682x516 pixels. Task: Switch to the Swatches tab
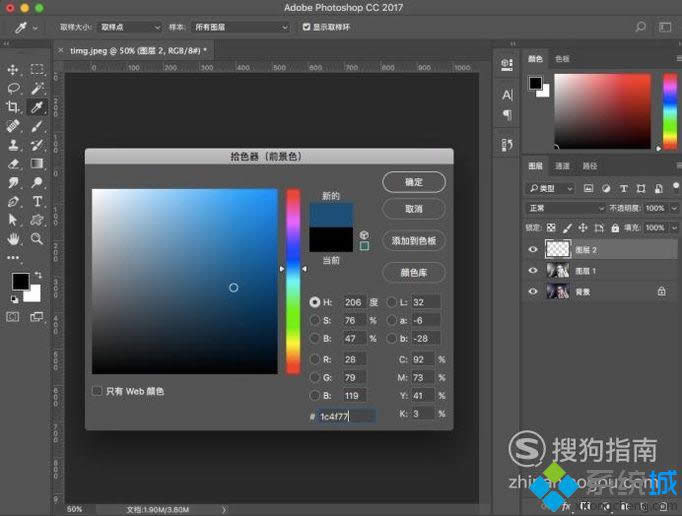tap(562, 59)
